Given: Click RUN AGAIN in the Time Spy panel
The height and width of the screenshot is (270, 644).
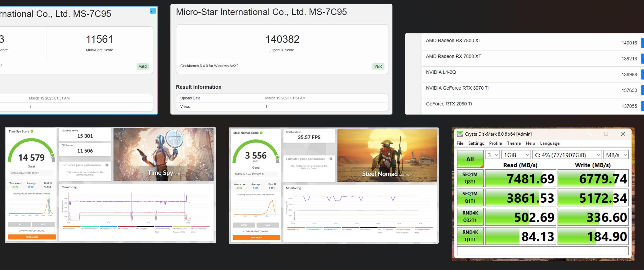Looking at the screenshot, I should 32,237.
